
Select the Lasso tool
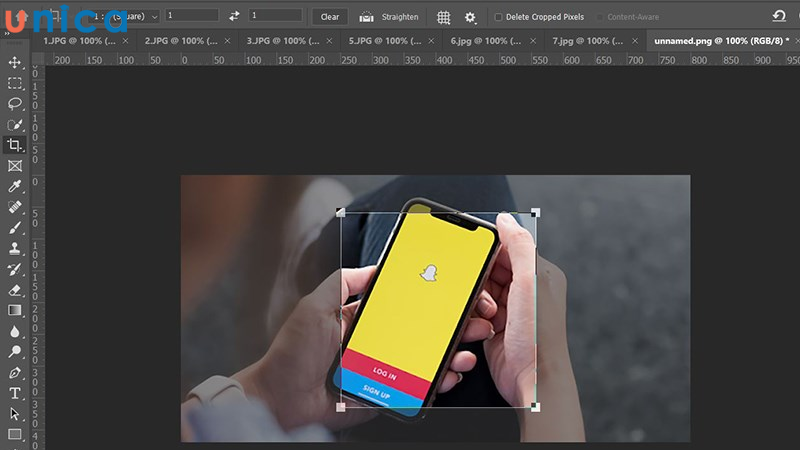[15, 104]
